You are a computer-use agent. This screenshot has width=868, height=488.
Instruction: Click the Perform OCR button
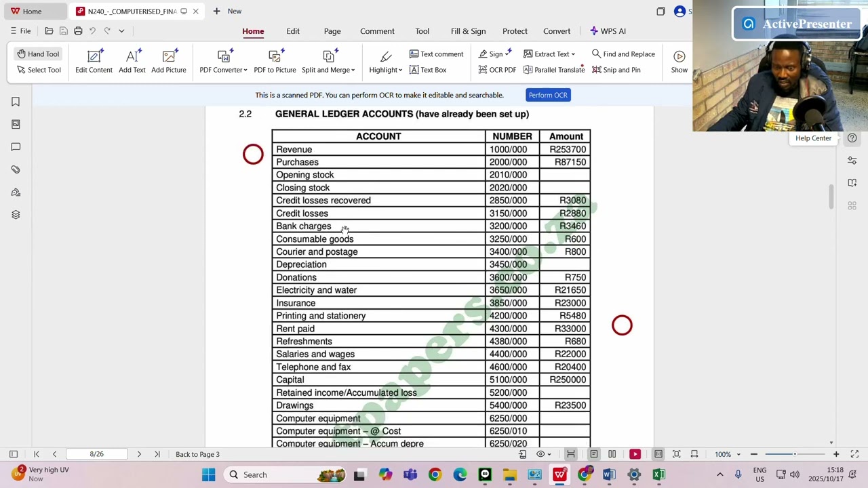click(548, 95)
